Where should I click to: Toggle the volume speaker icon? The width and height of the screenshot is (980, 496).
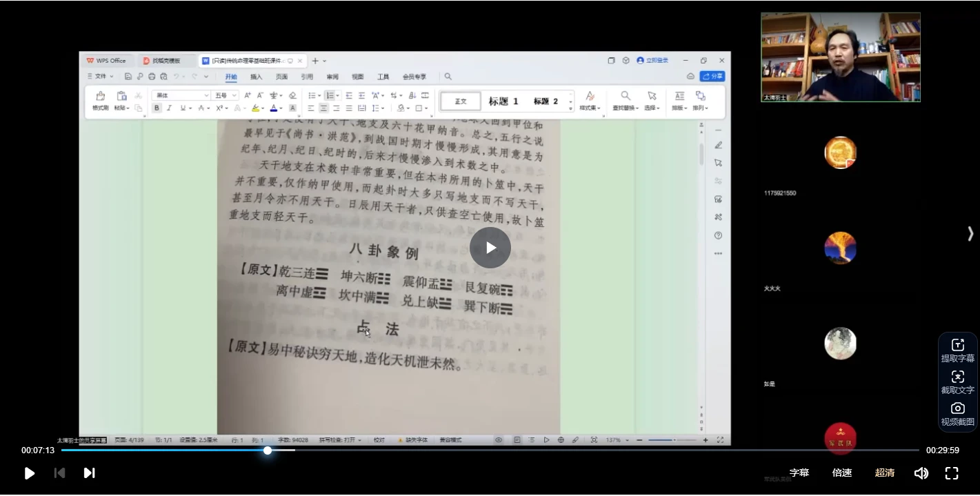point(921,473)
